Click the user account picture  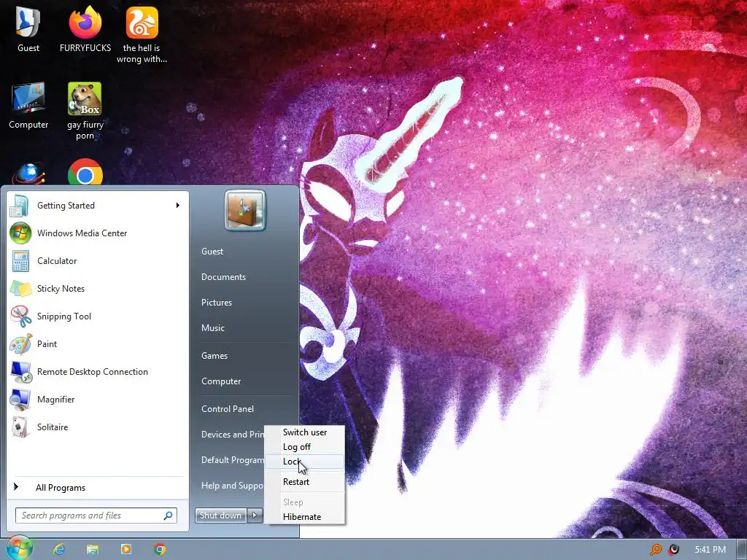pos(245,210)
